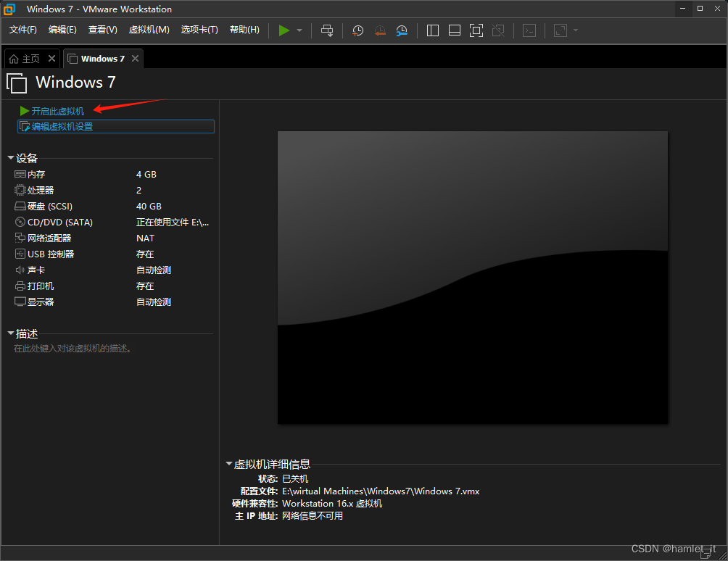Maximize the VMware Workstation window

[700, 9]
